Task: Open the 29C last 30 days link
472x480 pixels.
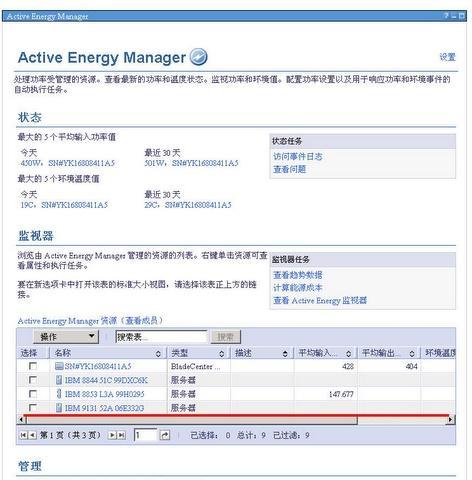Action: click(x=188, y=205)
